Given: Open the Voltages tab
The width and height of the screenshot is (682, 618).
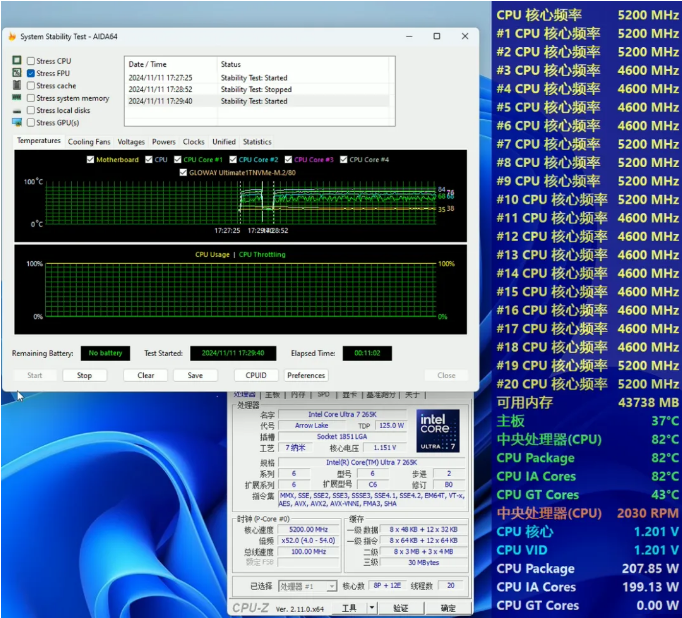Looking at the screenshot, I should (131, 142).
